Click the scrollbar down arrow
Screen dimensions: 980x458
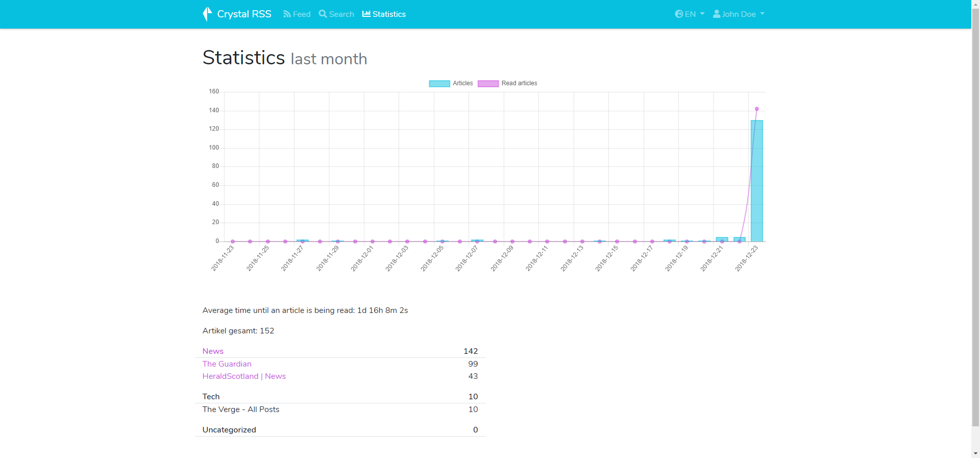coord(975,453)
